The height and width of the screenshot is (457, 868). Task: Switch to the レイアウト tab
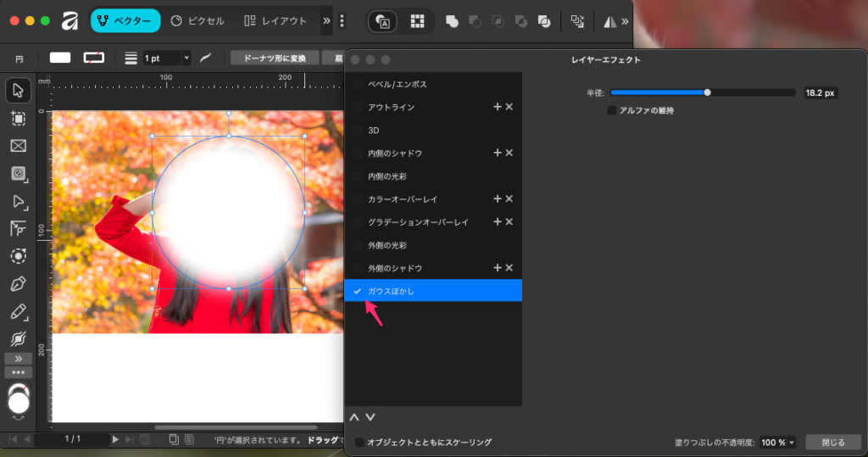coord(275,21)
